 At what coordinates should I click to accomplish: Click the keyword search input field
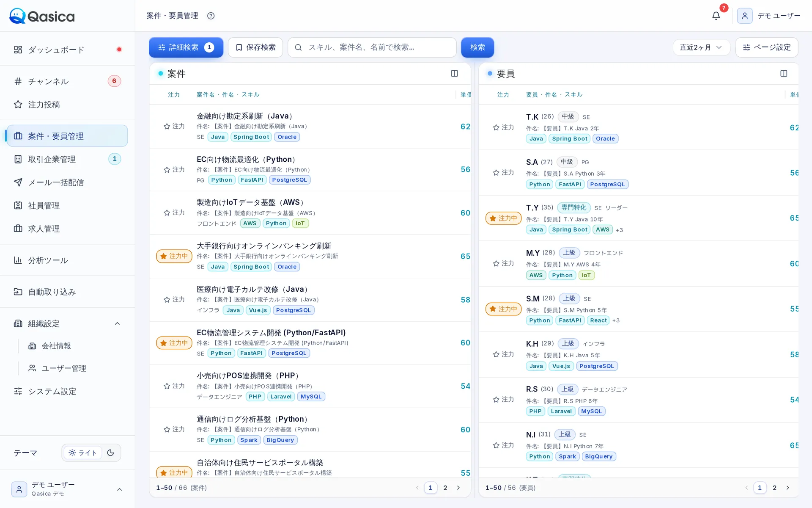[372, 47]
